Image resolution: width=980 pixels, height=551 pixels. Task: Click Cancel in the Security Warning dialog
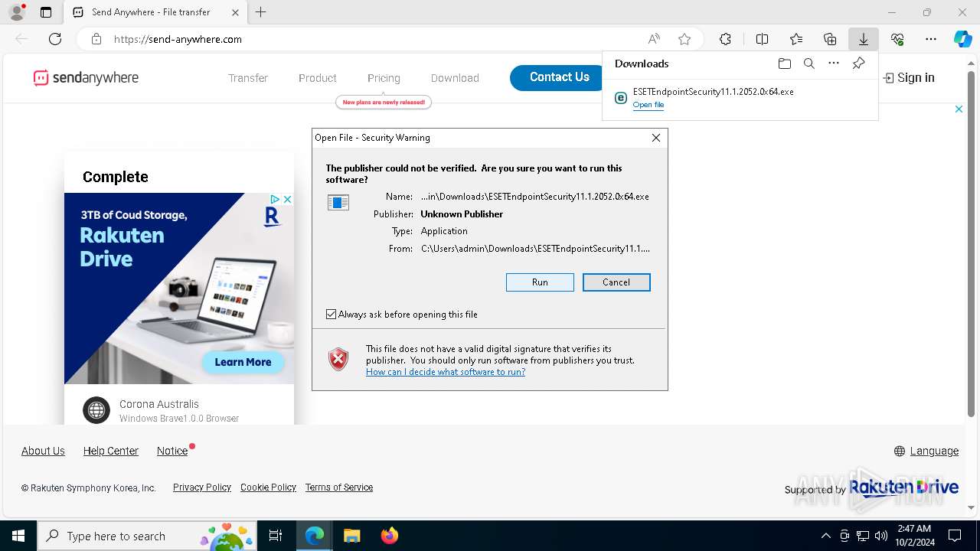pyautogui.click(x=616, y=282)
